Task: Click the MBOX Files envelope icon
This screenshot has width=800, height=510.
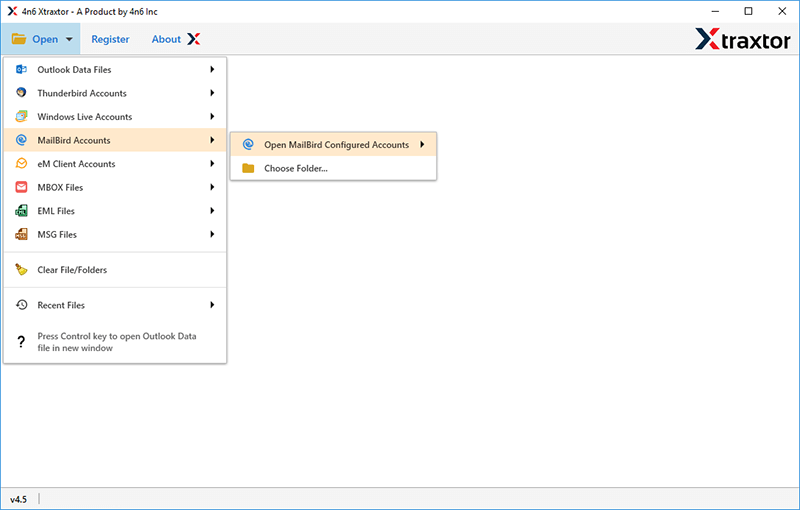Action: tap(21, 187)
